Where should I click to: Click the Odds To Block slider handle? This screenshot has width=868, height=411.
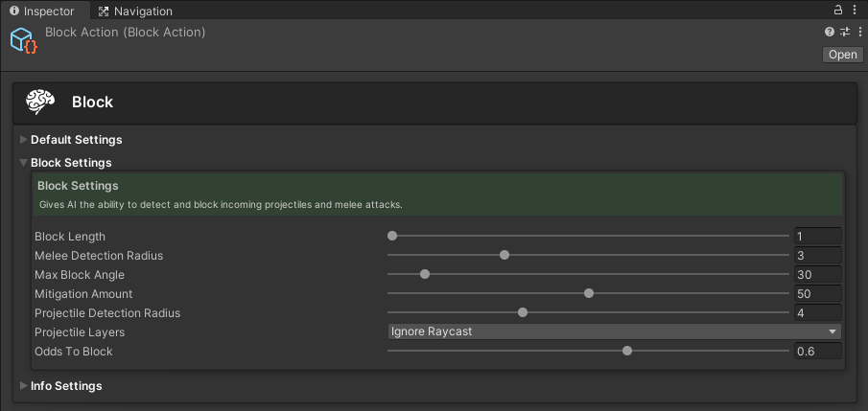(x=627, y=351)
